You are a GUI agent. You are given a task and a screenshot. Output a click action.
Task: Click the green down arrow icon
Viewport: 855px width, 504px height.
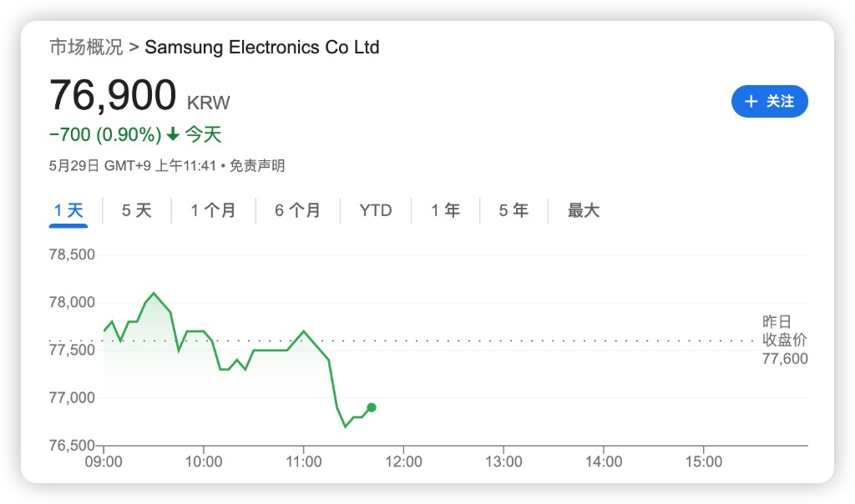173,134
